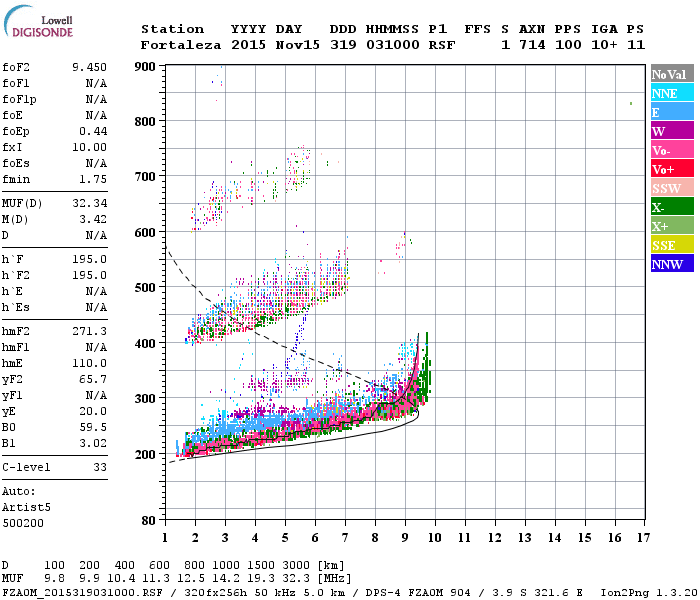
Task: Click the SSE yellow legend swatch
Action: click(672, 245)
